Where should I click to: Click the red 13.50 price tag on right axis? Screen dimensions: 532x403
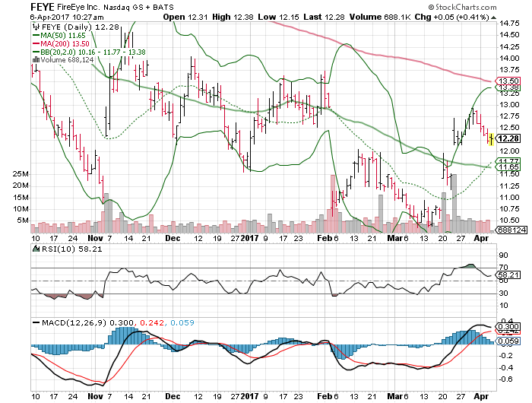tap(508, 81)
